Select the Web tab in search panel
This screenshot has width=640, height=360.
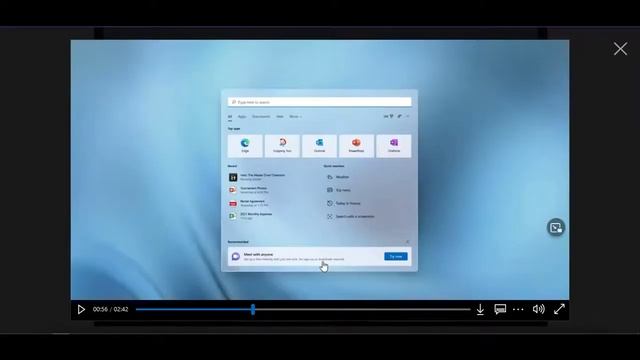280,117
